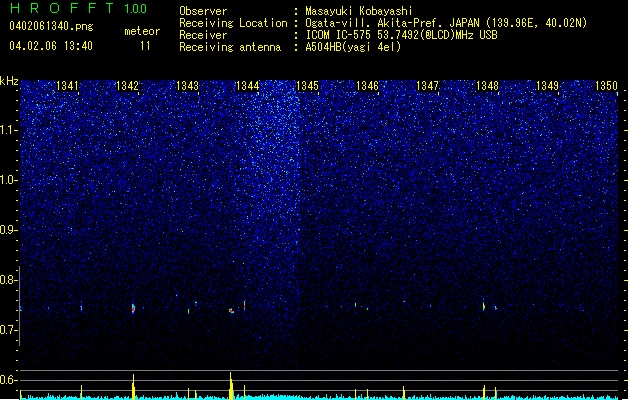Click the kHz axis unit label
The image size is (629, 400).
(x=9, y=81)
